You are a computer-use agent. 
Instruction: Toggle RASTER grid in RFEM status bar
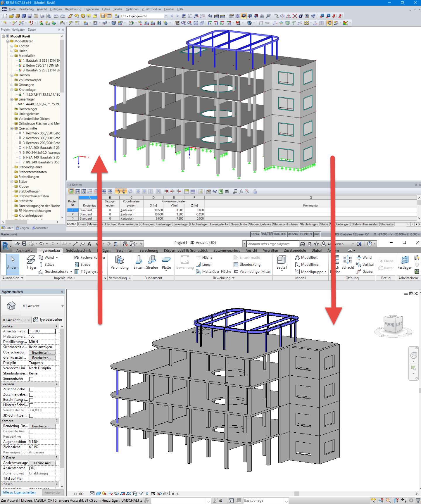click(266, 234)
